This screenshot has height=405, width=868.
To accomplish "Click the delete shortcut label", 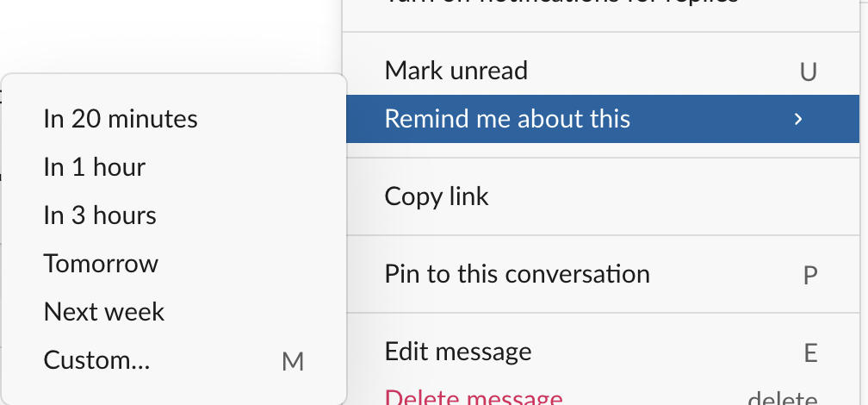I will [x=782, y=399].
